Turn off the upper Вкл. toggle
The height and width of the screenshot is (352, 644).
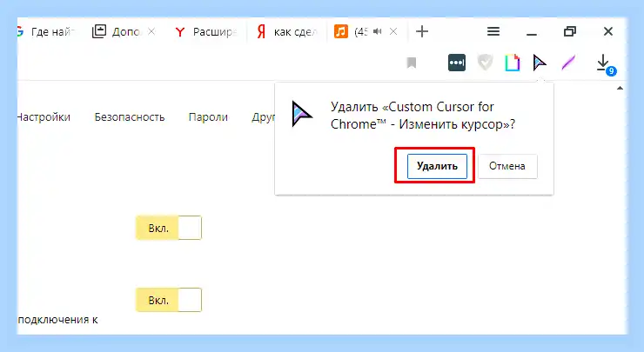[169, 228]
